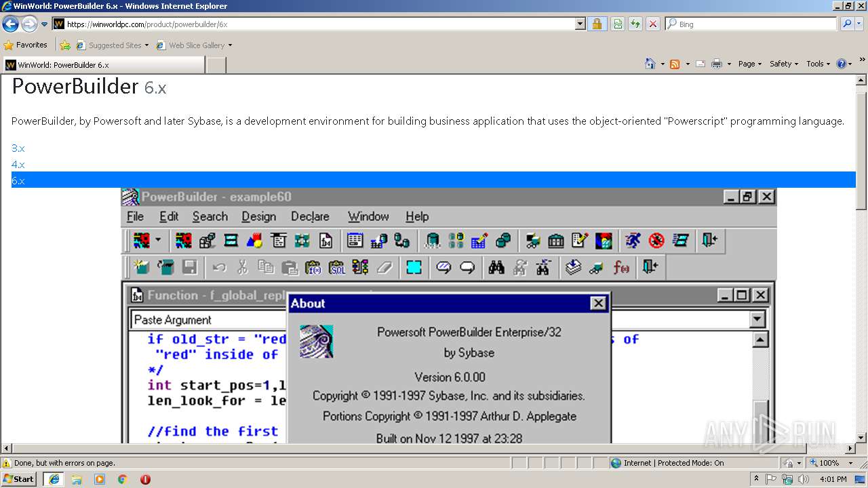Viewport: 868px width, 488px height.
Task: Show hidden tray icons arrow
Action: click(757, 479)
